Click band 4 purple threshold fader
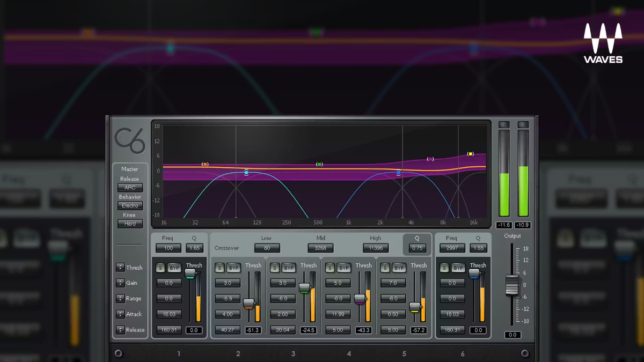 click(360, 300)
